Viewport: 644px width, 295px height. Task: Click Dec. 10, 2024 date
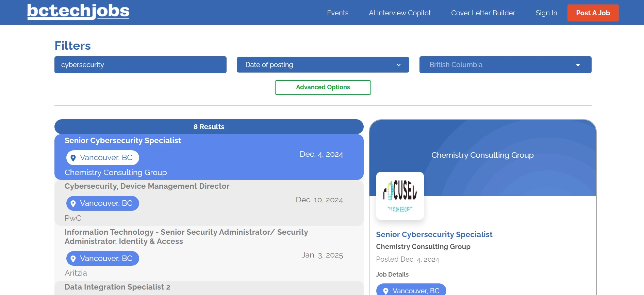(x=319, y=200)
